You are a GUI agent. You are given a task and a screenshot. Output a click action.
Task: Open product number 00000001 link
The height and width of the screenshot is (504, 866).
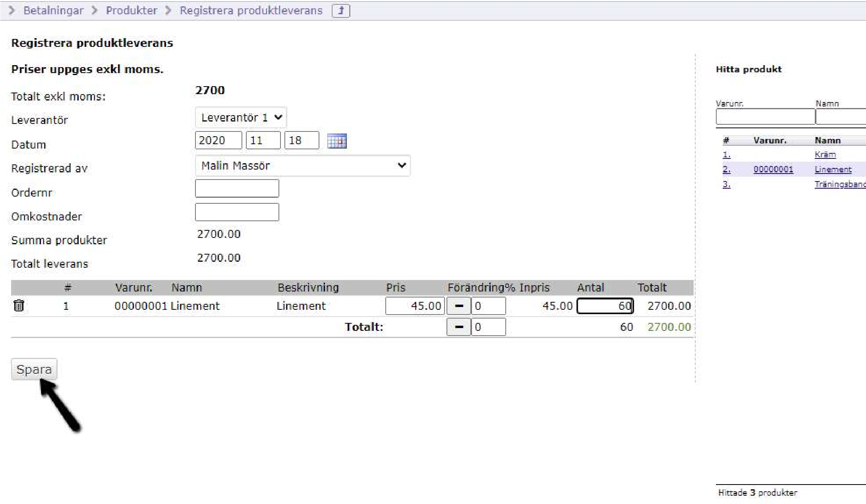coord(773,170)
